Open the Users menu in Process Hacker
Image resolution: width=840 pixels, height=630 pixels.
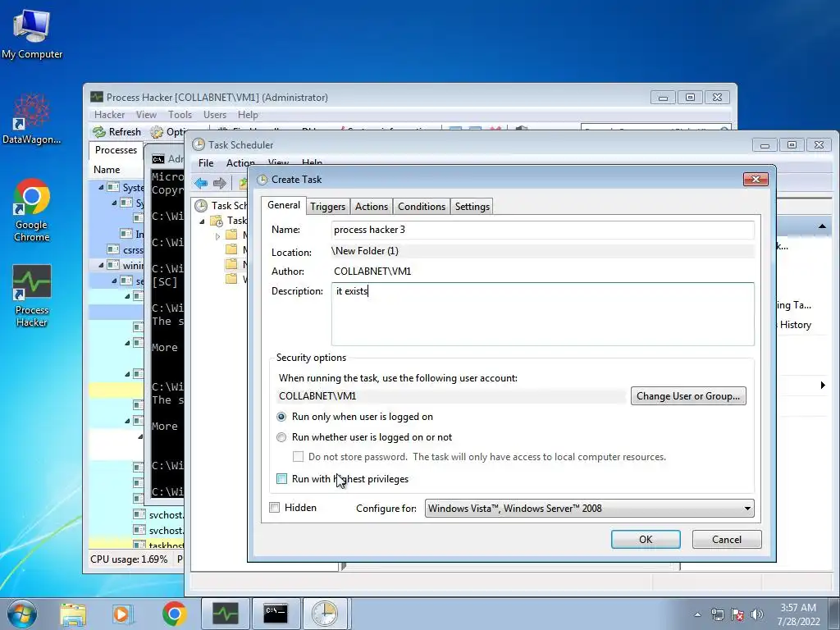tap(214, 115)
